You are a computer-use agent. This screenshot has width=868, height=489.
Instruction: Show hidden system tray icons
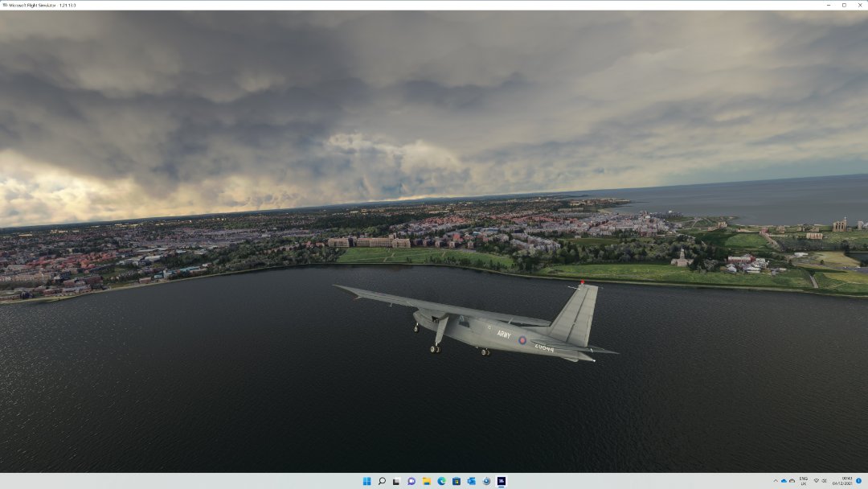pos(776,481)
